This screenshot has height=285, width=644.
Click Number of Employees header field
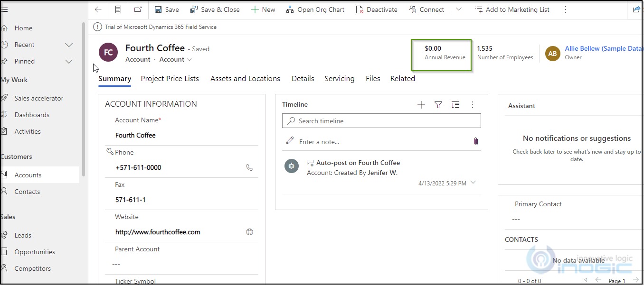click(505, 52)
